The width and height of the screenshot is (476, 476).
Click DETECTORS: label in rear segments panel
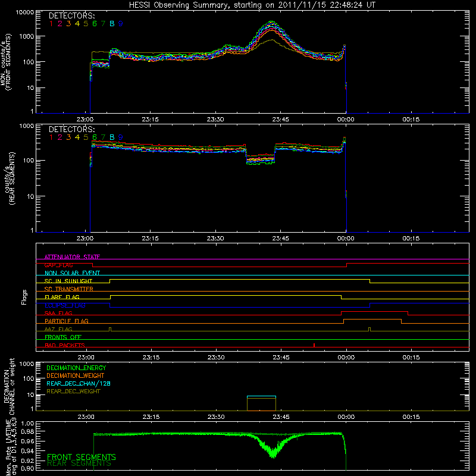[71, 129]
